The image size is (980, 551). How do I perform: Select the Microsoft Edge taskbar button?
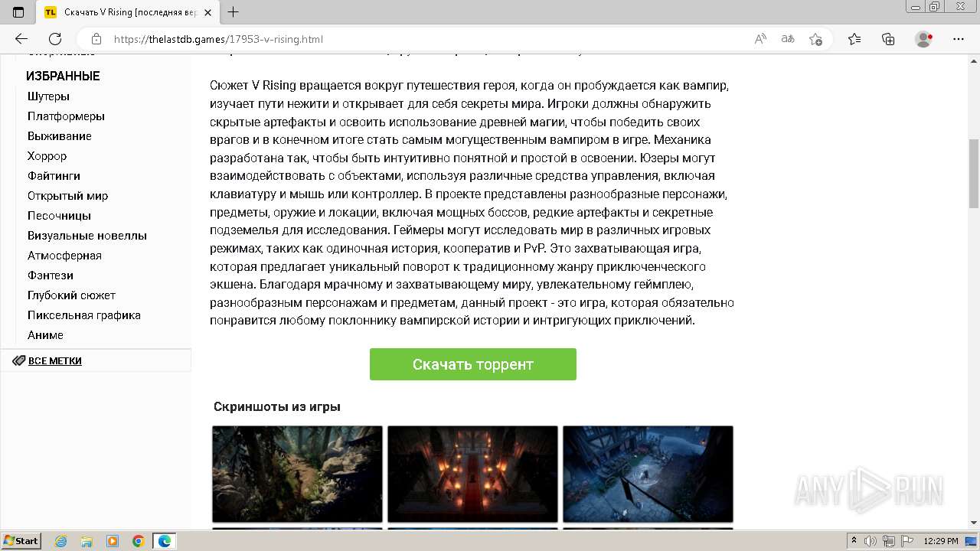coord(165,541)
